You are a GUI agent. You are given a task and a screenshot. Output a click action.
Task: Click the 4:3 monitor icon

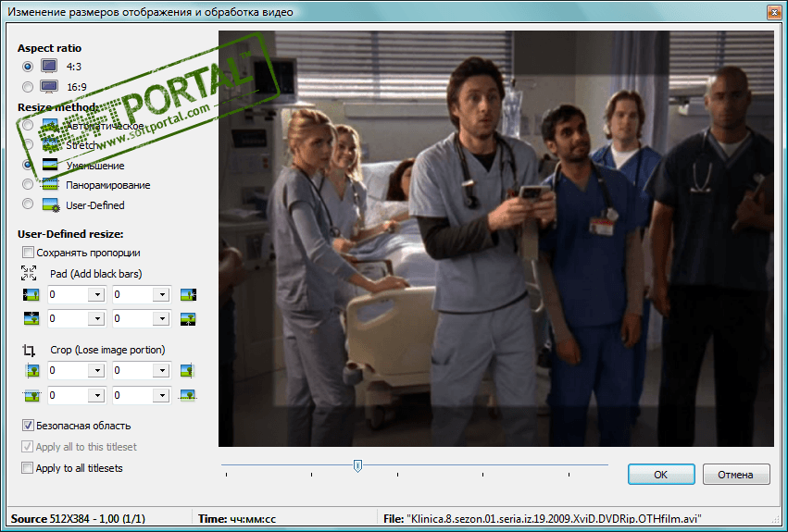click(x=49, y=66)
